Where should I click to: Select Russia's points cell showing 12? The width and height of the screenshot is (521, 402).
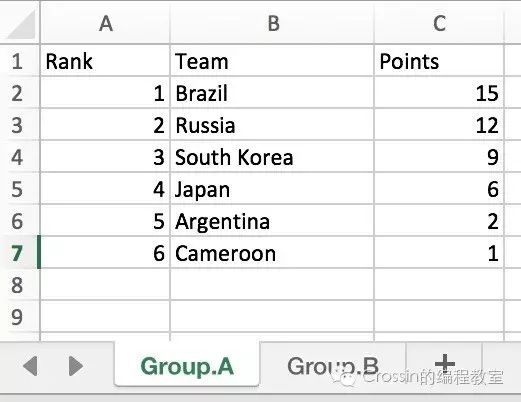439,125
